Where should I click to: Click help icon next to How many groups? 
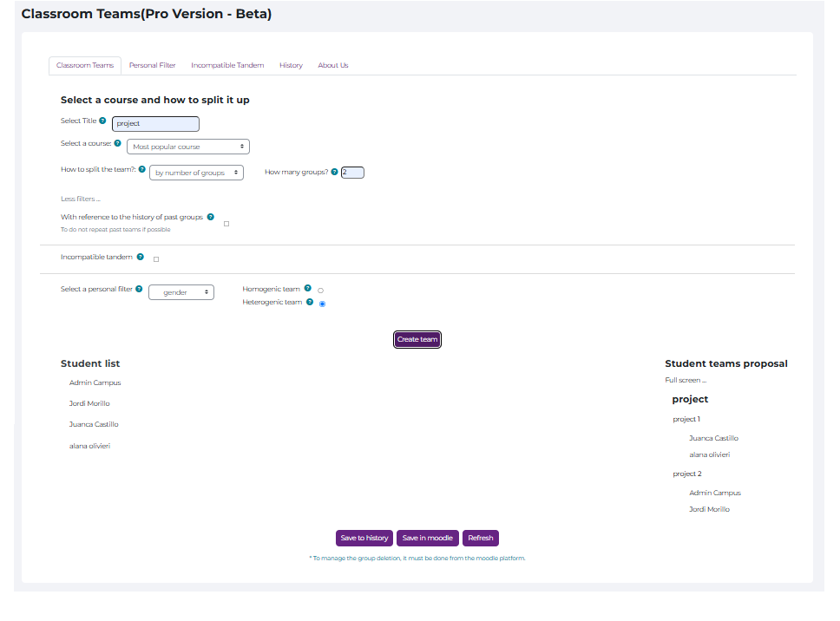pyautogui.click(x=335, y=172)
